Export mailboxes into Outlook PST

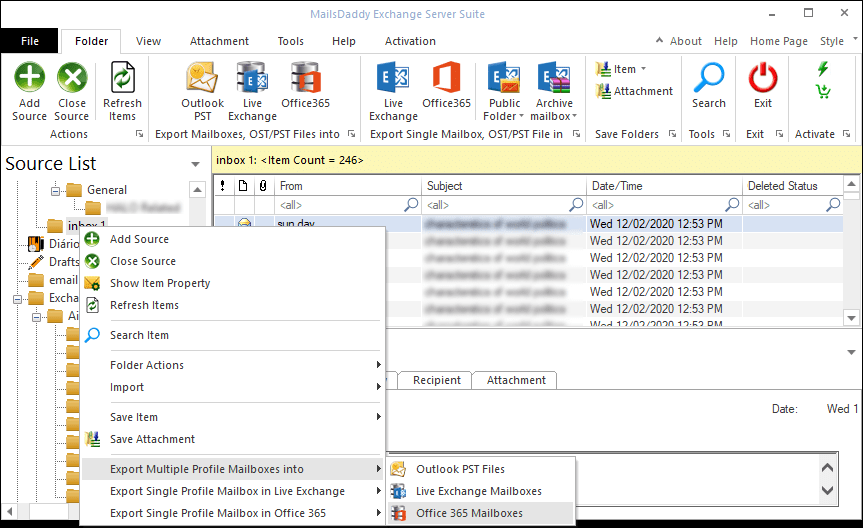(203, 91)
